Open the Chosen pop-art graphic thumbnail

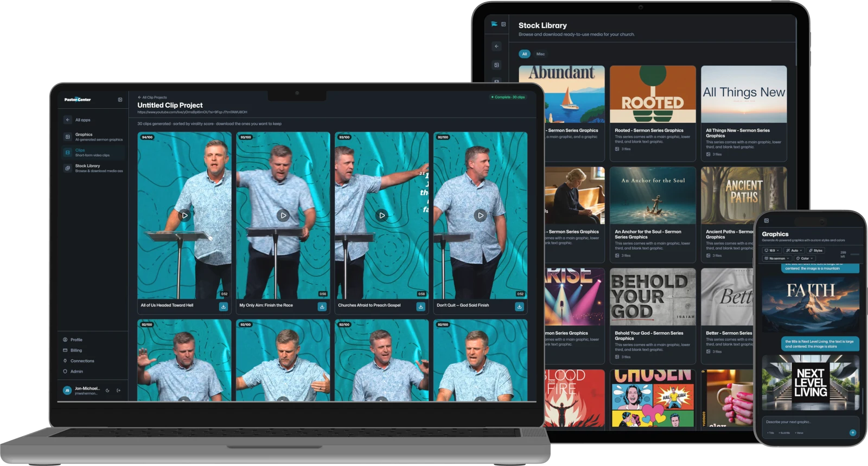[653, 398]
